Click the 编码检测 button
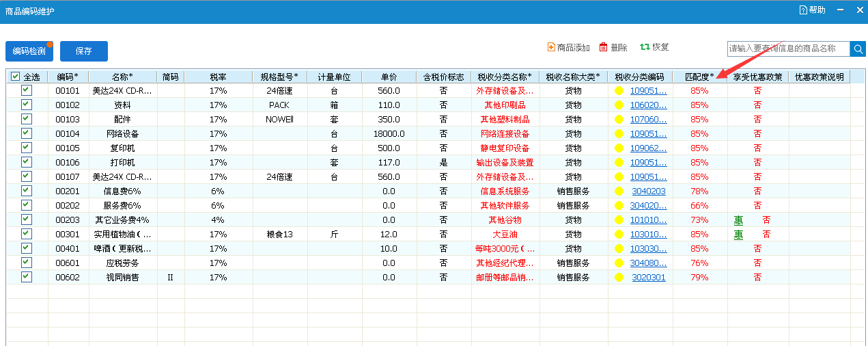Image resolution: width=868 pixels, height=346 pixels. (x=29, y=51)
